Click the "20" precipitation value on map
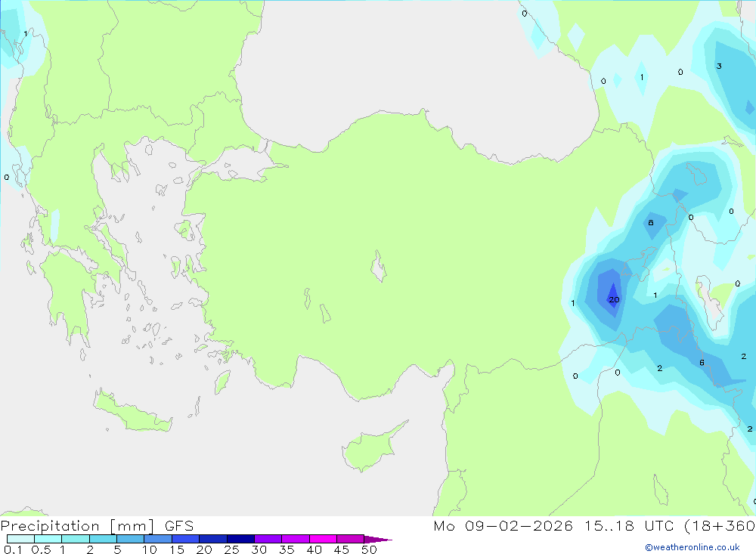 (614, 299)
